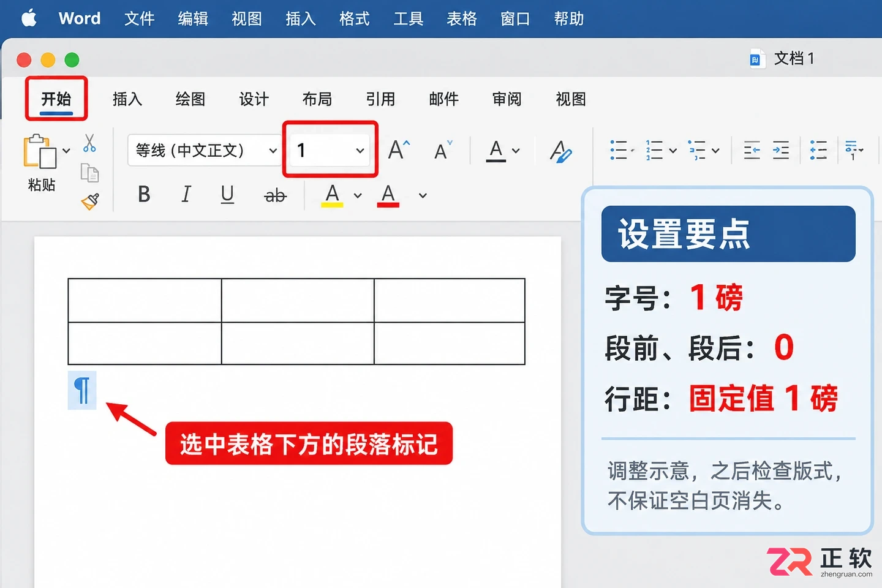Expand the font color dropdown arrow
Image resolution: width=882 pixels, height=588 pixels.
pyautogui.click(x=423, y=196)
